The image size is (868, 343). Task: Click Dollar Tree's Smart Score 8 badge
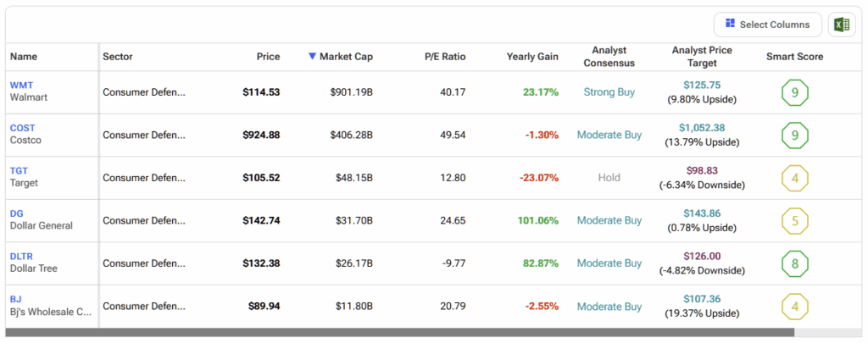794,263
